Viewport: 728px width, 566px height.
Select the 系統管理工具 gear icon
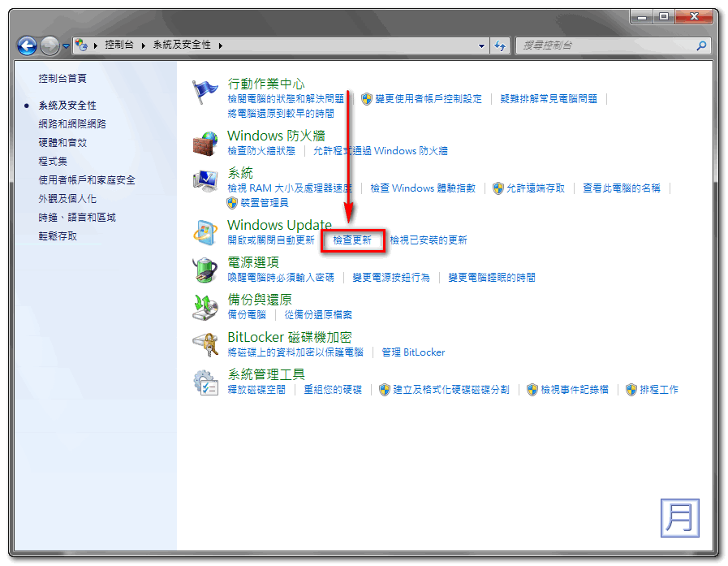(x=205, y=382)
